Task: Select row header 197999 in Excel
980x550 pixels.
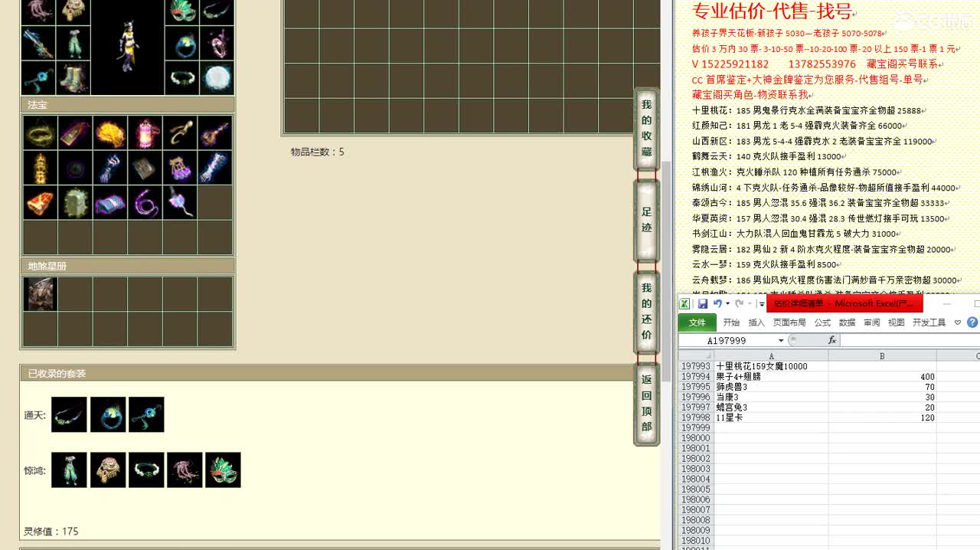Action: click(696, 427)
